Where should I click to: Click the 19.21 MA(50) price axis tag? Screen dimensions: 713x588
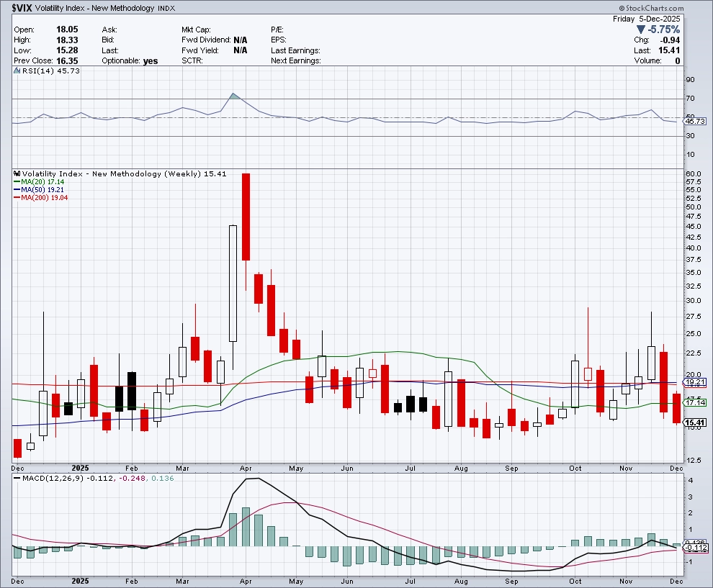pyautogui.click(x=695, y=382)
